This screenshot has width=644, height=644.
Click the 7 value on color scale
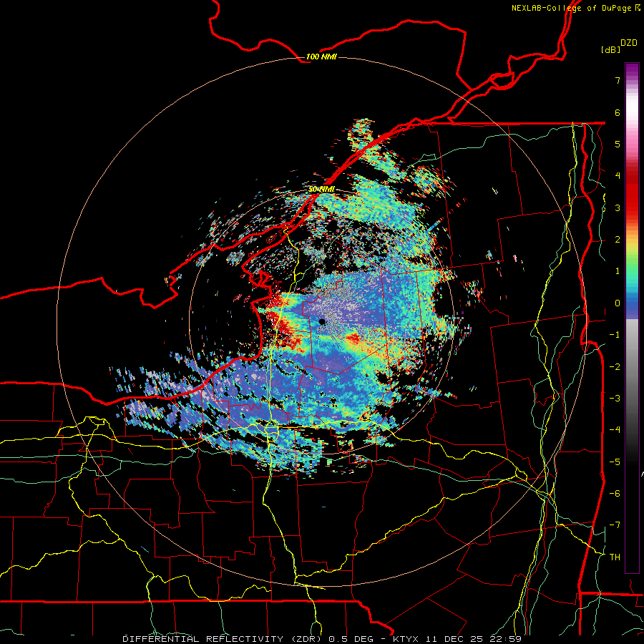[x=618, y=80]
